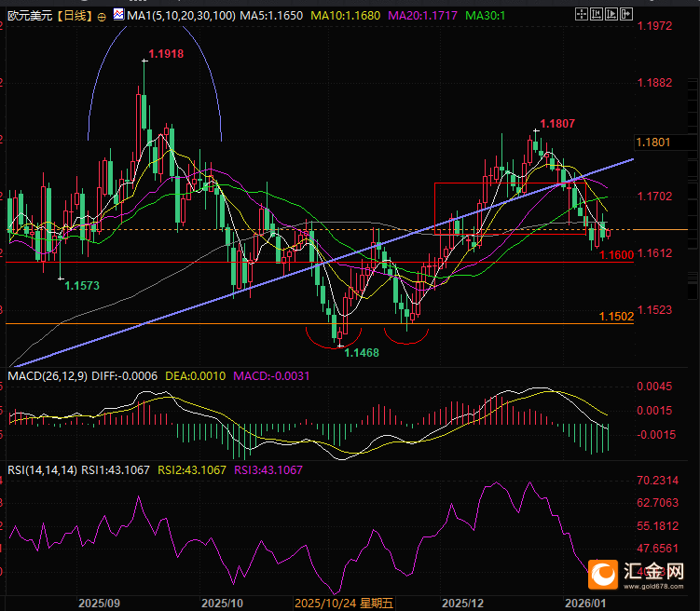Click the 1.1918 high price label
Image resolution: width=700 pixels, height=611 pixels.
[x=166, y=54]
